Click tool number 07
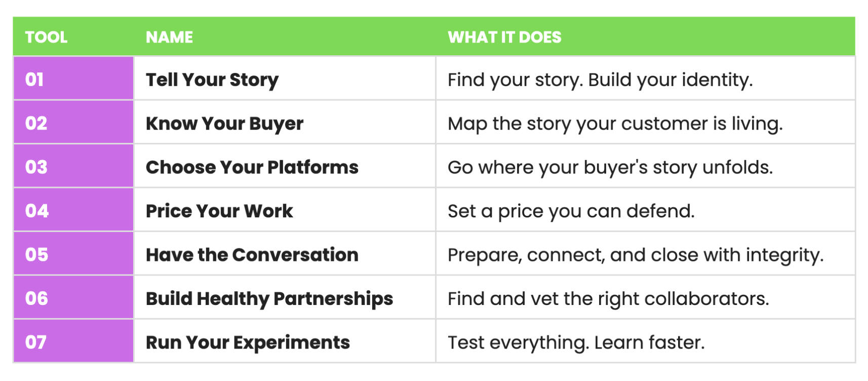Image resolution: width=868 pixels, height=381 pixels. coord(35,342)
